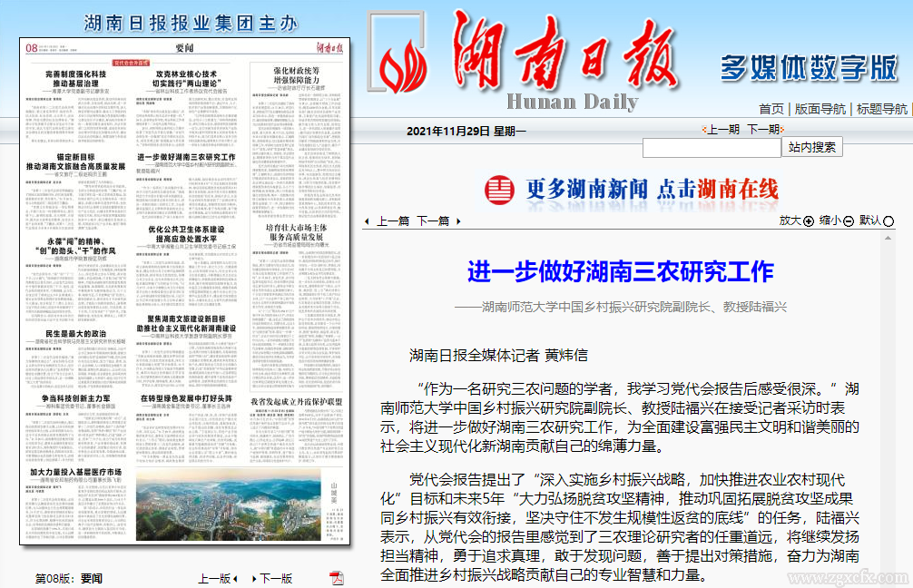Go to next page 下一版
The image size is (913, 588).
[275, 579]
